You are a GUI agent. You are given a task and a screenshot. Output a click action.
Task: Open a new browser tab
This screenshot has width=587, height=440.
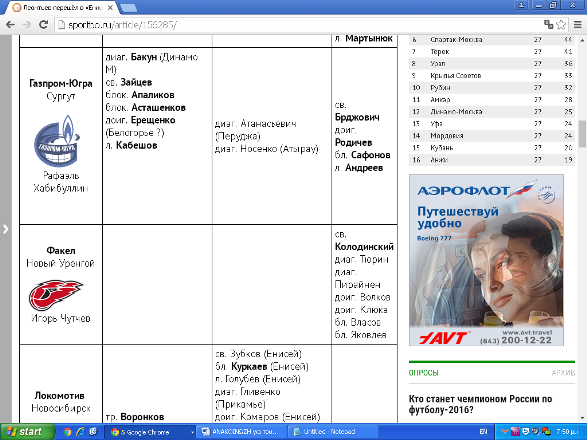[x=128, y=7]
